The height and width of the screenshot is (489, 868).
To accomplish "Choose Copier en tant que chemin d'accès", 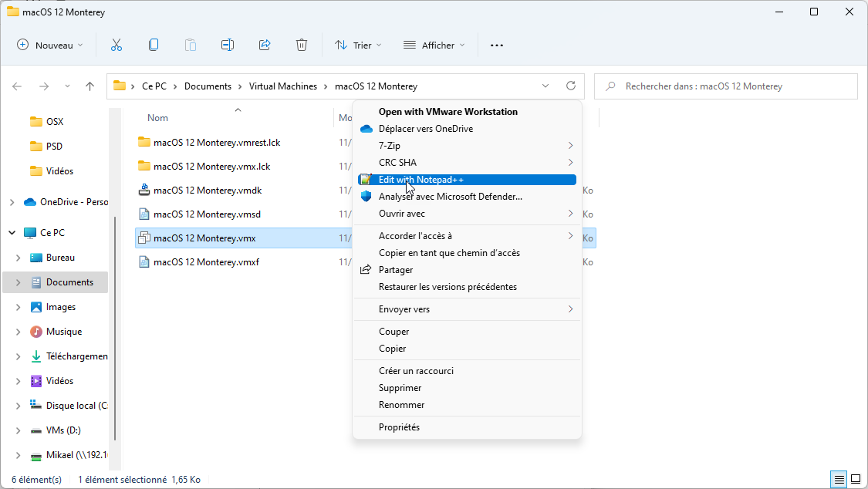I will [468, 253].
